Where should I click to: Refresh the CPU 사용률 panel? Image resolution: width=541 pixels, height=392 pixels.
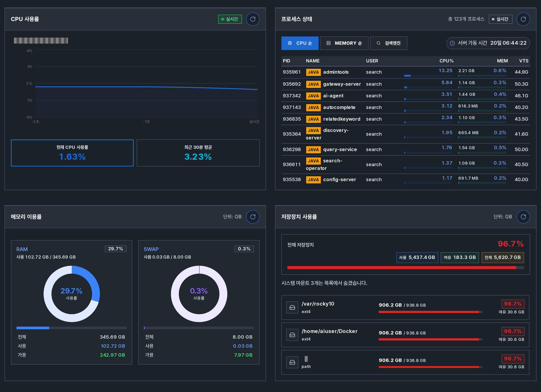pyautogui.click(x=253, y=19)
